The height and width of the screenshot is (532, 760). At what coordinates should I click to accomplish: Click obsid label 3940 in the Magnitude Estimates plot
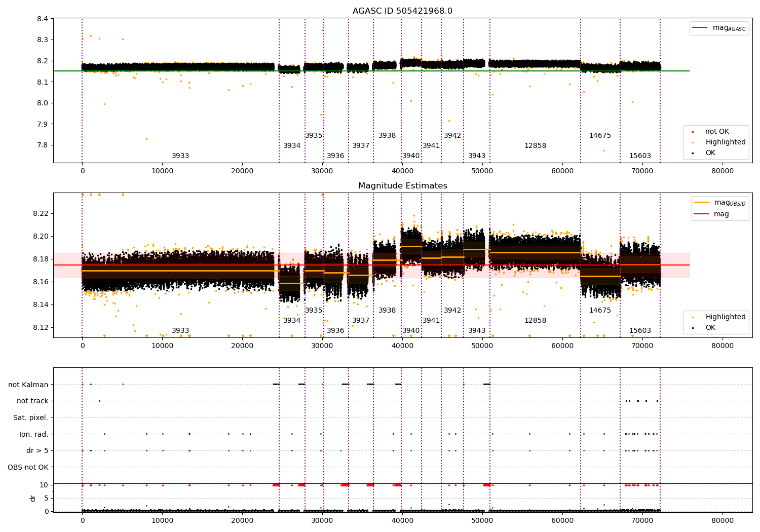pyautogui.click(x=411, y=330)
